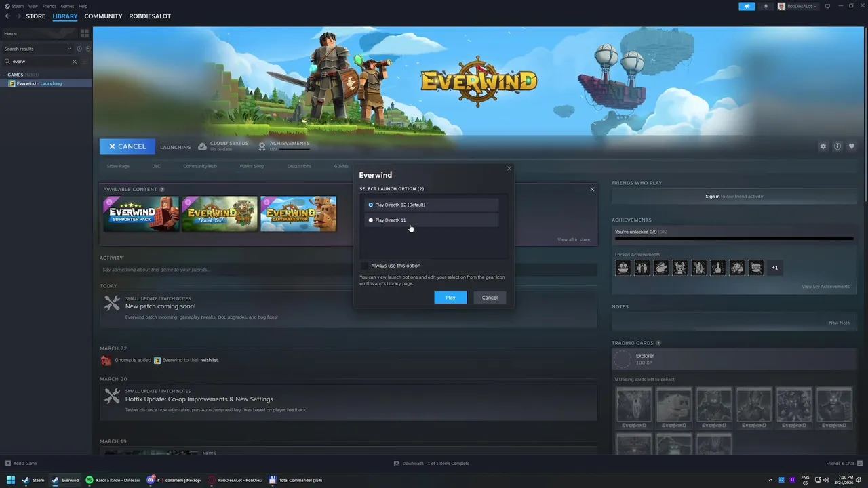Open notifications bell icon

tap(766, 6)
